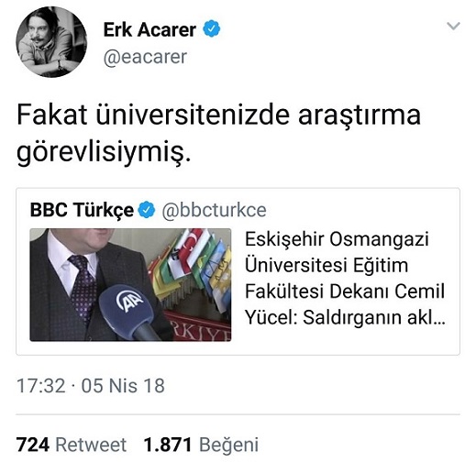Expand the tweet options chevron menu

click(x=453, y=26)
